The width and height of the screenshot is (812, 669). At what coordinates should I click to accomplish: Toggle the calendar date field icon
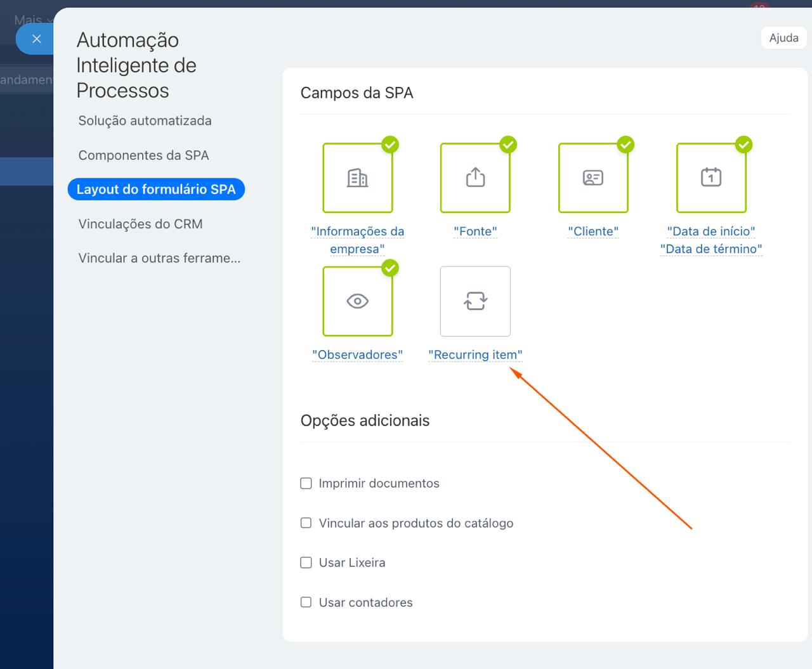coord(711,178)
